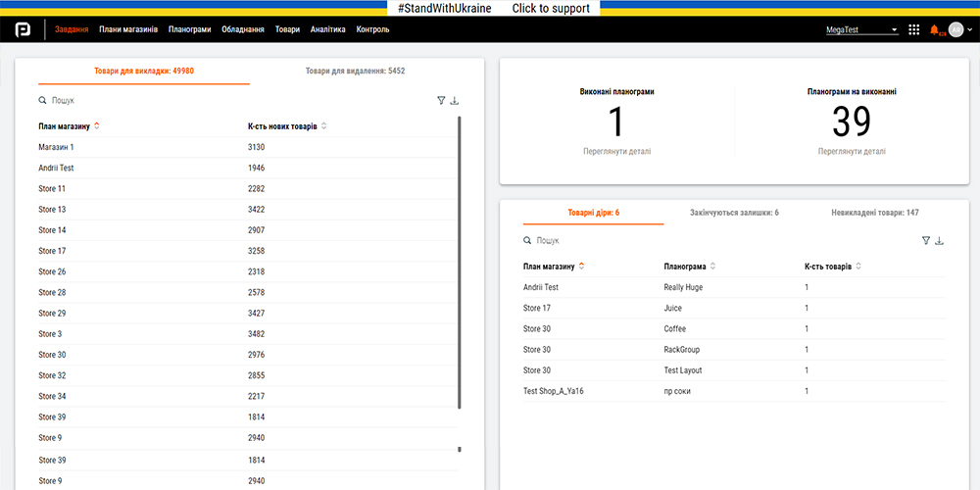Open the Аналітика menu item
This screenshot has height=490, width=980.
(327, 29)
